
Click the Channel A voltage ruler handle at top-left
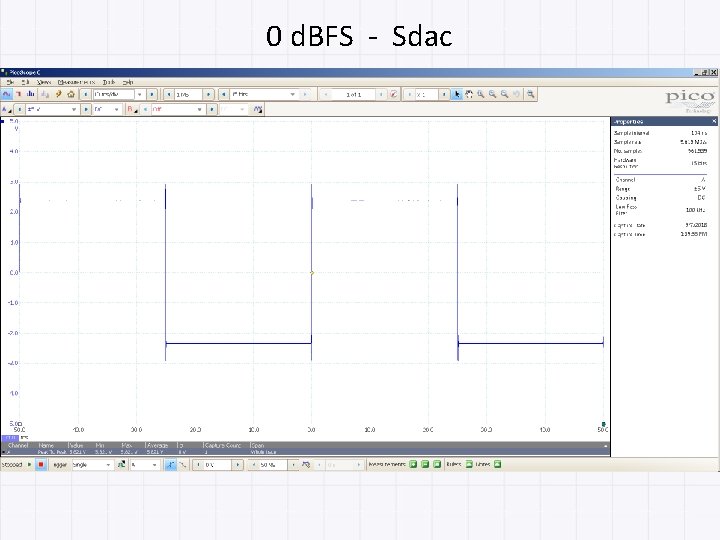tap(3, 121)
